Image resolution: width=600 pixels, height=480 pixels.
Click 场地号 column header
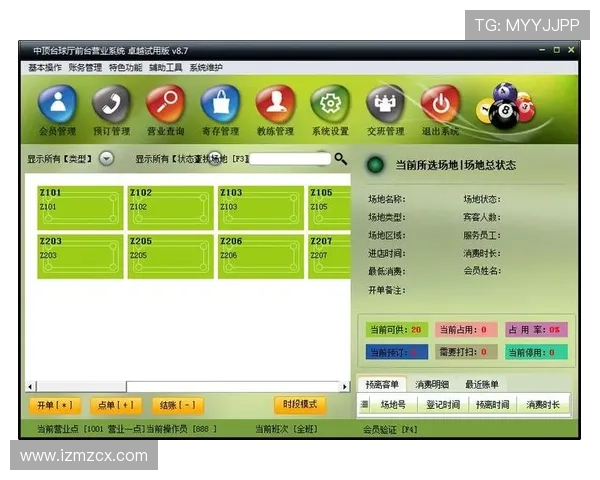393,405
